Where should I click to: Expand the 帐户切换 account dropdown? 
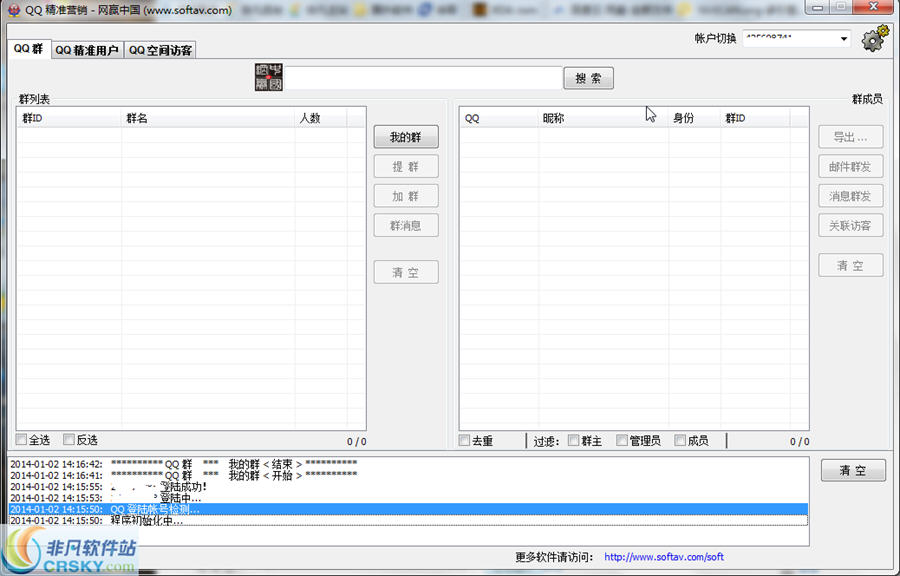click(x=843, y=39)
